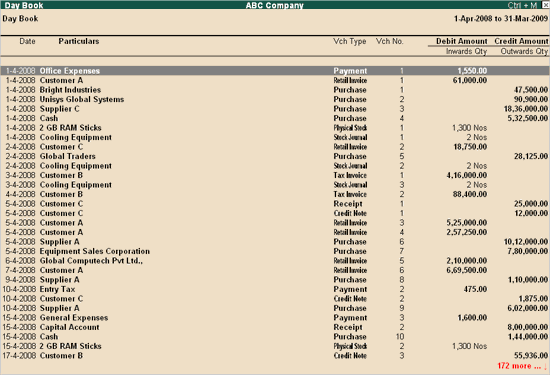Open the Capital Account receipt entry
The height and width of the screenshot is (375, 550).
coord(275,327)
